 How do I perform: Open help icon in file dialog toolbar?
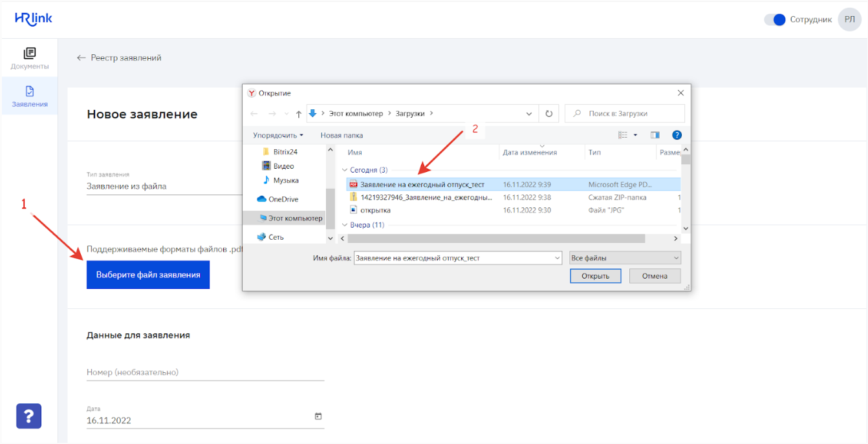[677, 135]
